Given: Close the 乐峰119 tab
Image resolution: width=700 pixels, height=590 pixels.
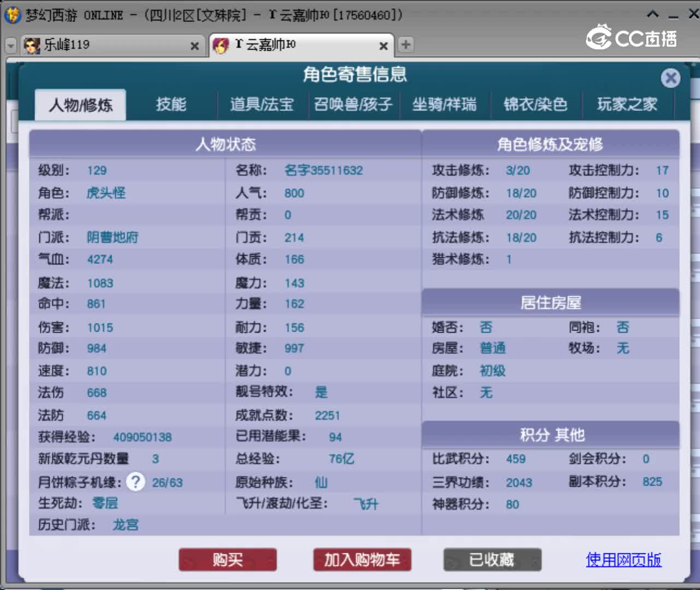Looking at the screenshot, I should click(194, 46).
